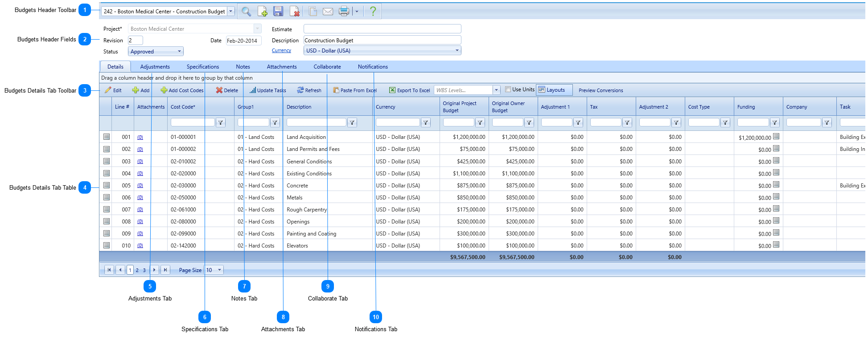Send by email using the envelope icon
Screen dimensions: 868x337
328,12
